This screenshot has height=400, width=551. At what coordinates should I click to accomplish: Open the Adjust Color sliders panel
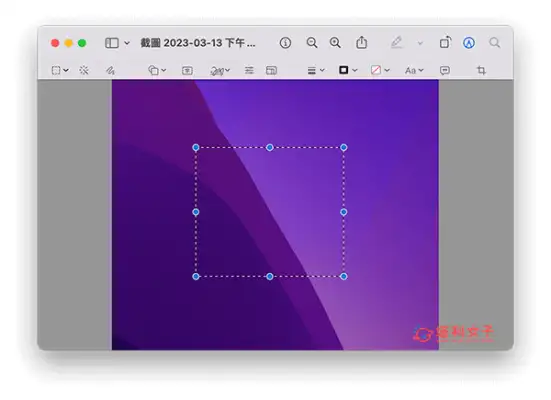click(x=249, y=70)
